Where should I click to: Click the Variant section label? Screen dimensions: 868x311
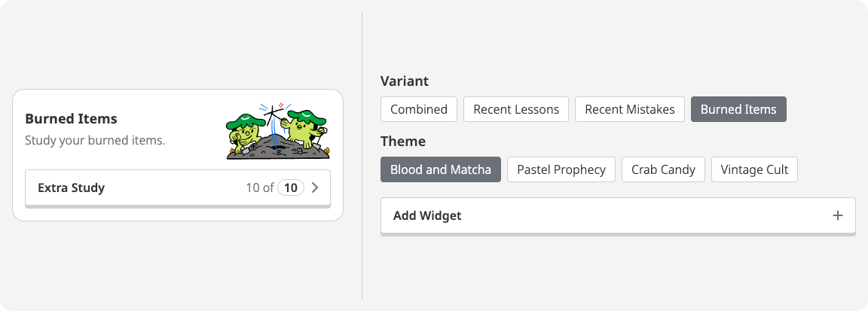pos(405,81)
